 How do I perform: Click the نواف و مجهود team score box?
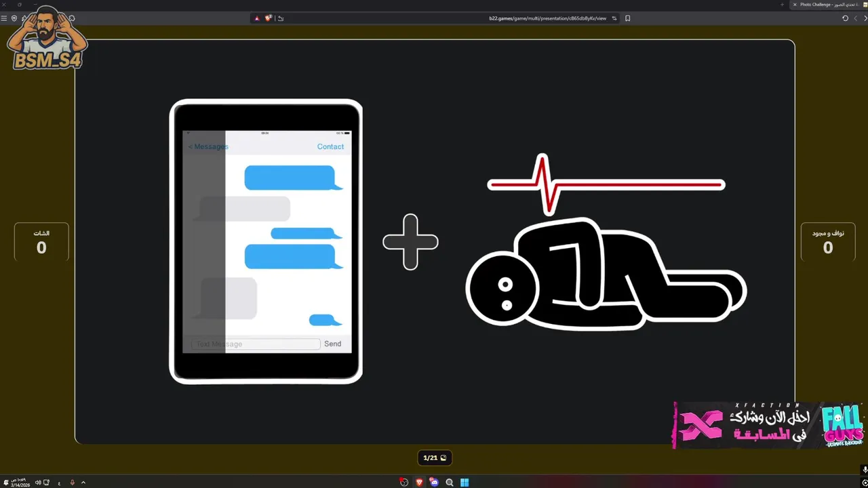(828, 242)
